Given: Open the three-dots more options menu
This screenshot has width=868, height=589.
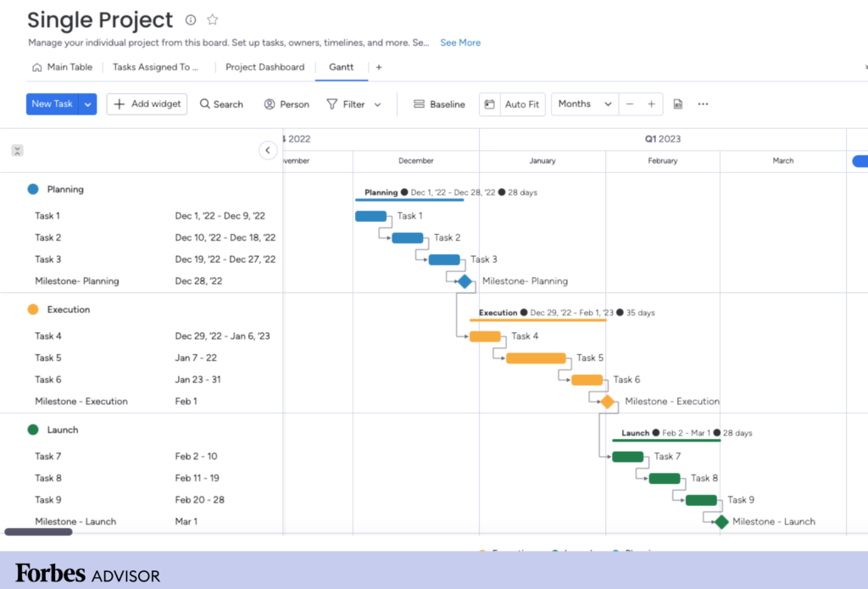Looking at the screenshot, I should click(x=703, y=104).
